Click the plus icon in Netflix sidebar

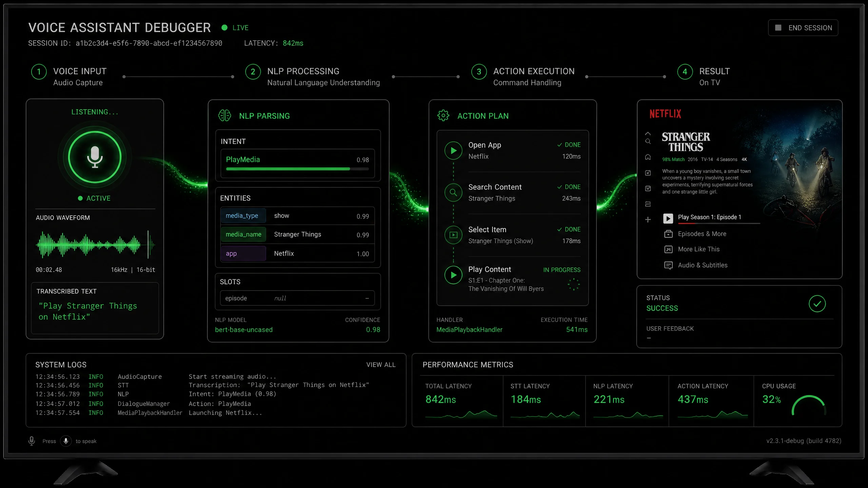pyautogui.click(x=648, y=220)
